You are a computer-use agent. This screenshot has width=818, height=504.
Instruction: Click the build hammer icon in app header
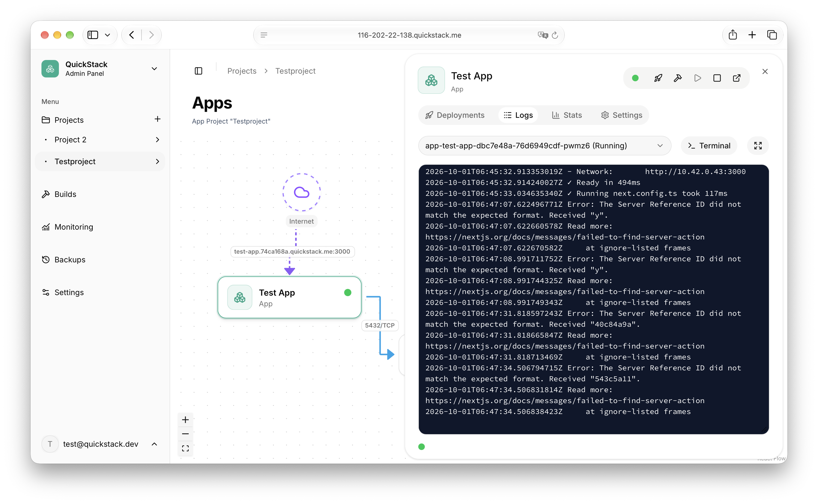tap(677, 78)
